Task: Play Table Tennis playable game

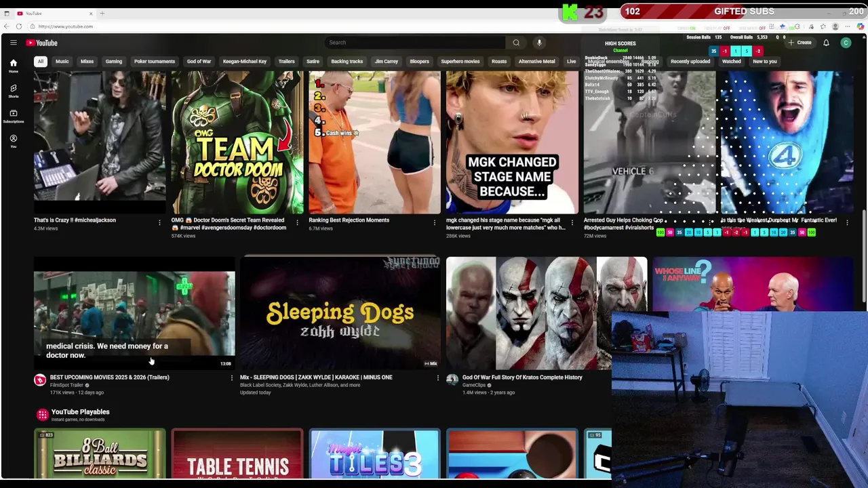Action: pos(237,453)
